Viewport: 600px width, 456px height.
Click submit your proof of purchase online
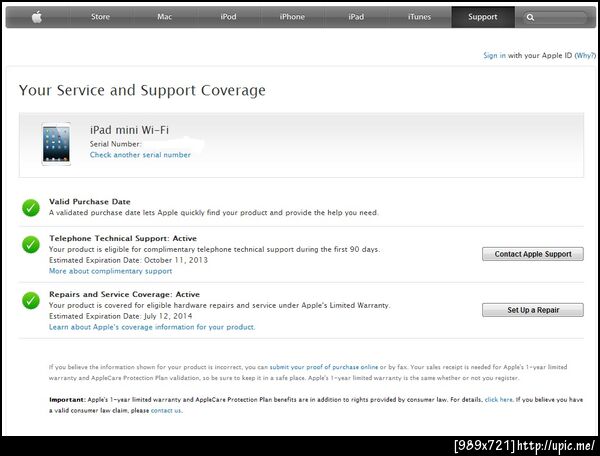click(x=324, y=367)
